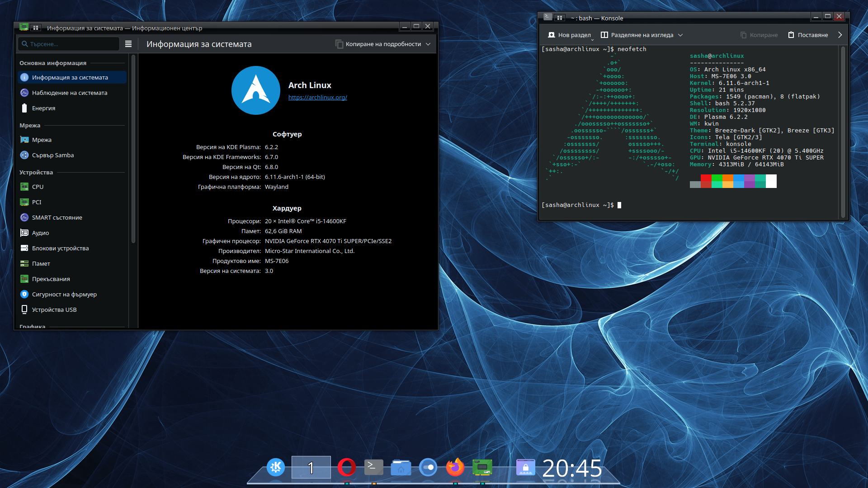Open the System Information sidebar entry

pyautogui.click(x=72, y=77)
